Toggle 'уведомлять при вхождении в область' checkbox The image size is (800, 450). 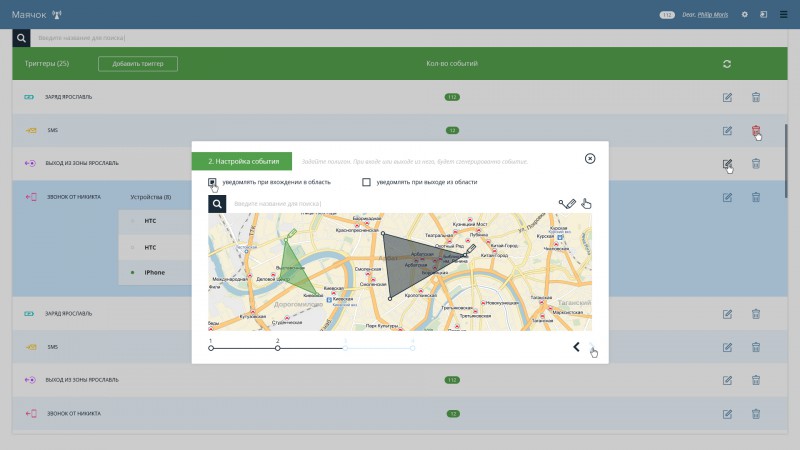tap(212, 182)
